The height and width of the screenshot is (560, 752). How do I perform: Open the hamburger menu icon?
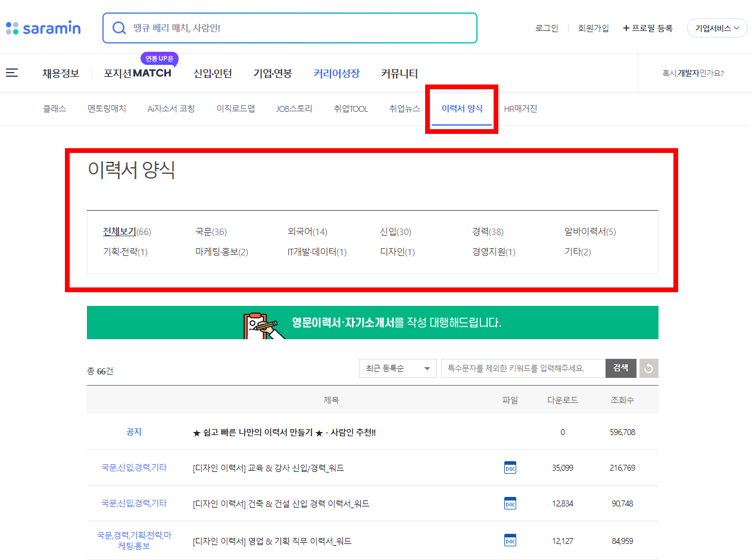(x=12, y=72)
